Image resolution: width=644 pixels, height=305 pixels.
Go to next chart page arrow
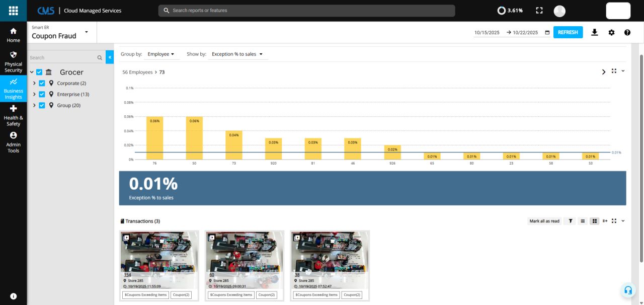pyautogui.click(x=604, y=72)
